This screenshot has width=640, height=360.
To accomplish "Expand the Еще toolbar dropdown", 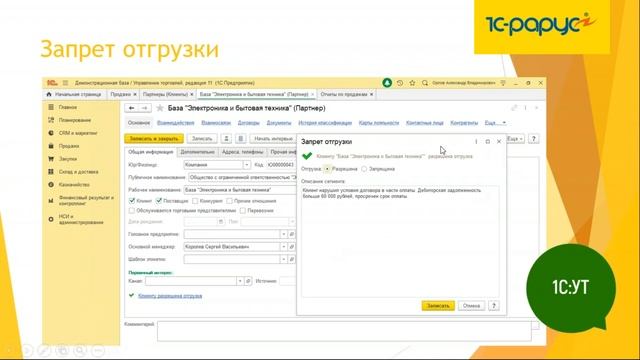I will pyautogui.click(x=515, y=139).
